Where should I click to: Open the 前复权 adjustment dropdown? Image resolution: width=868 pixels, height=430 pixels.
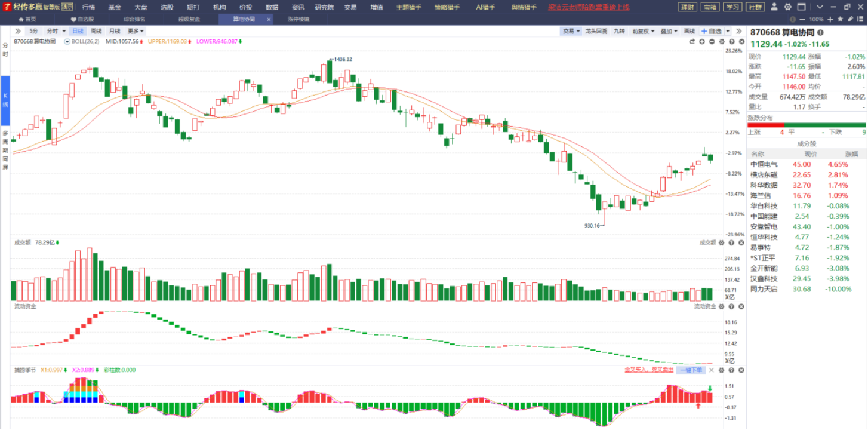tap(644, 31)
